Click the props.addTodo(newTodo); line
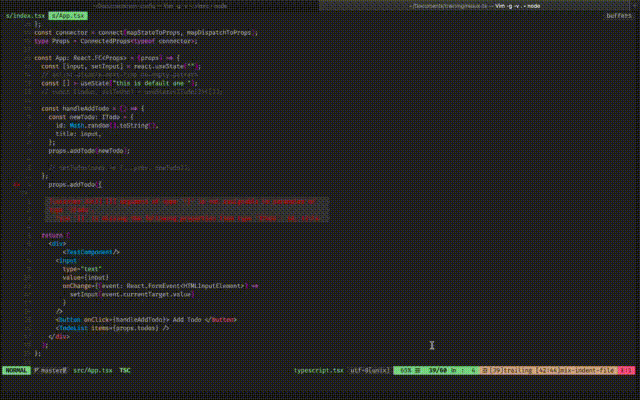The width and height of the screenshot is (640, 400). (89, 151)
